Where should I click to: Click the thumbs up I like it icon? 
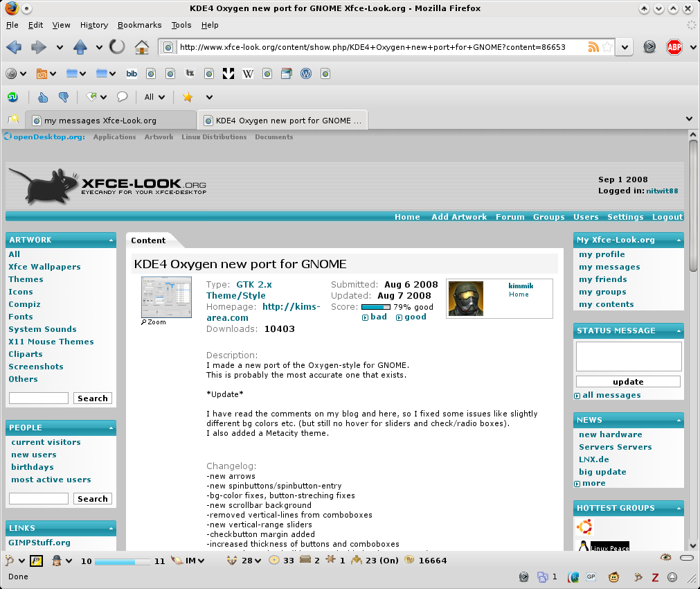pyautogui.click(x=43, y=97)
